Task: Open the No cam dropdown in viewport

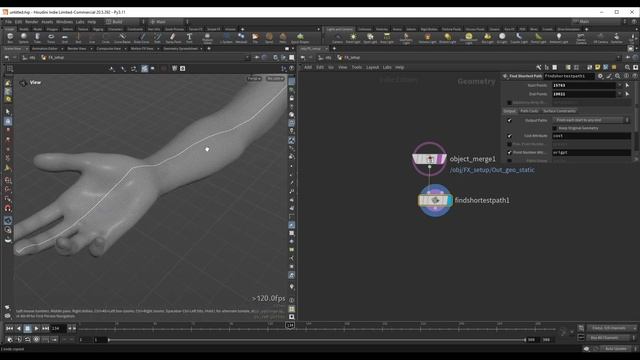Action: (276, 78)
